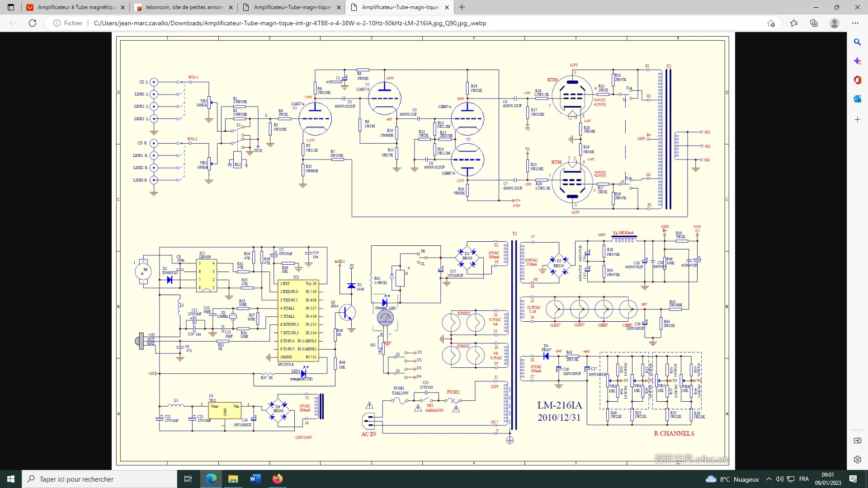This screenshot has width=868, height=488.
Task: Close the active schematic image tab
Action: coord(447,7)
